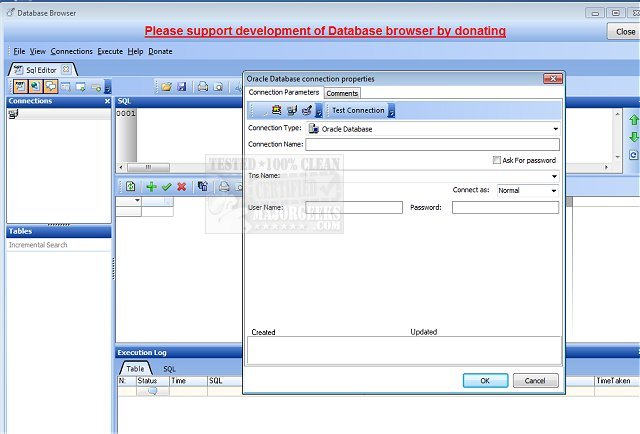Open options arrow next to Test Connection
Viewport: 640px width, 434px height.
coord(391,110)
